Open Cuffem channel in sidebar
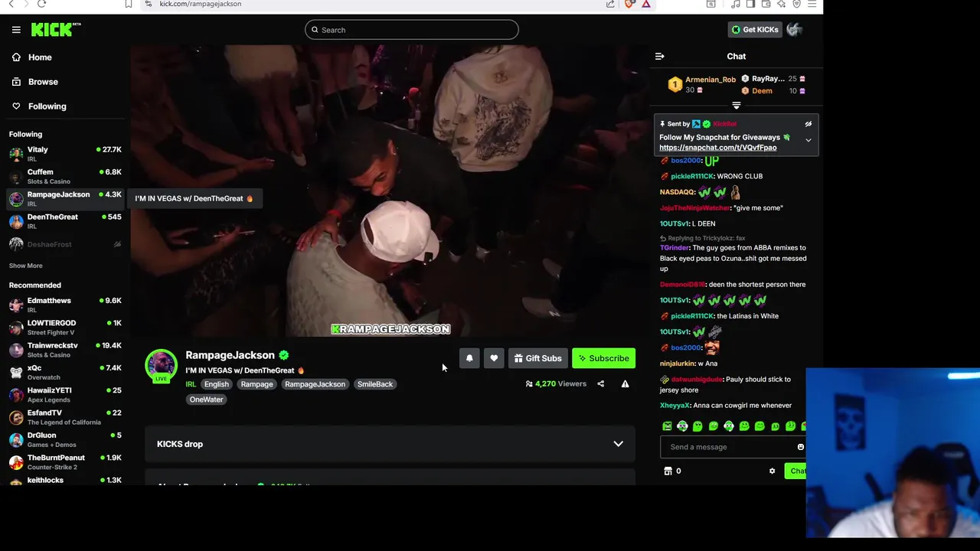 coord(65,176)
